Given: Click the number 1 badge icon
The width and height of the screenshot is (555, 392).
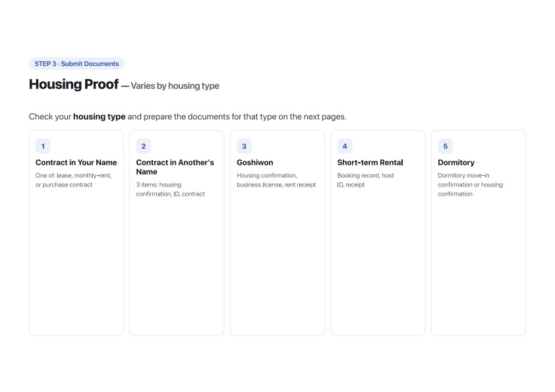Looking at the screenshot, I should [x=43, y=146].
